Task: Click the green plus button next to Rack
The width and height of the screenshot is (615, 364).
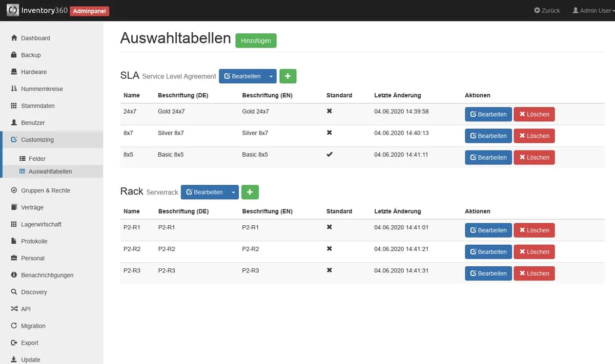Action: [250, 192]
